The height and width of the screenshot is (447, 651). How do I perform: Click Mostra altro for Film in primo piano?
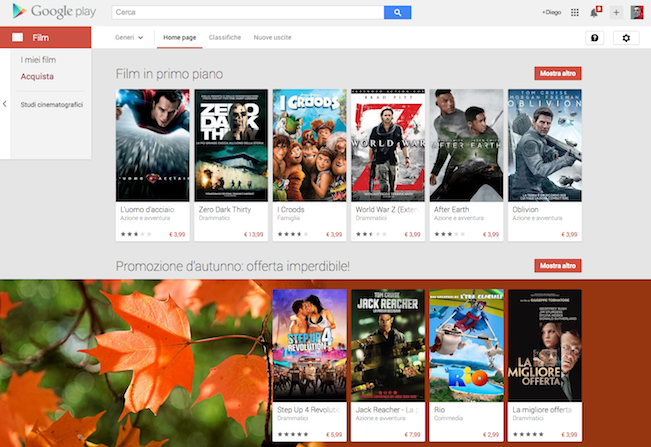(x=559, y=74)
